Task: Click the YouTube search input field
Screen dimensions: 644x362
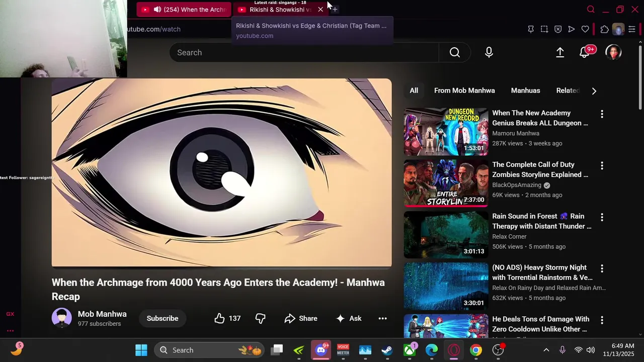Action: coord(304,52)
